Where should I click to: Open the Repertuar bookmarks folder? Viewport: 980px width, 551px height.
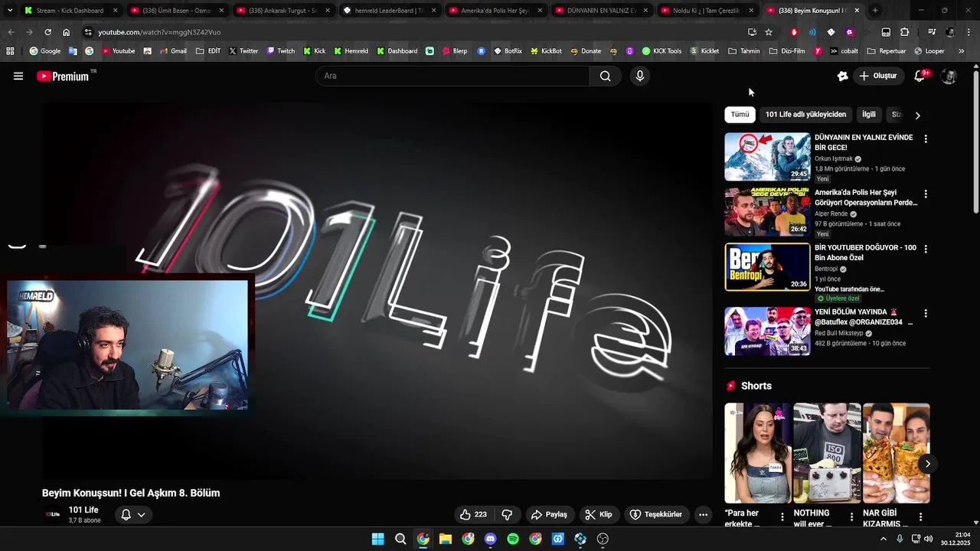click(x=886, y=51)
